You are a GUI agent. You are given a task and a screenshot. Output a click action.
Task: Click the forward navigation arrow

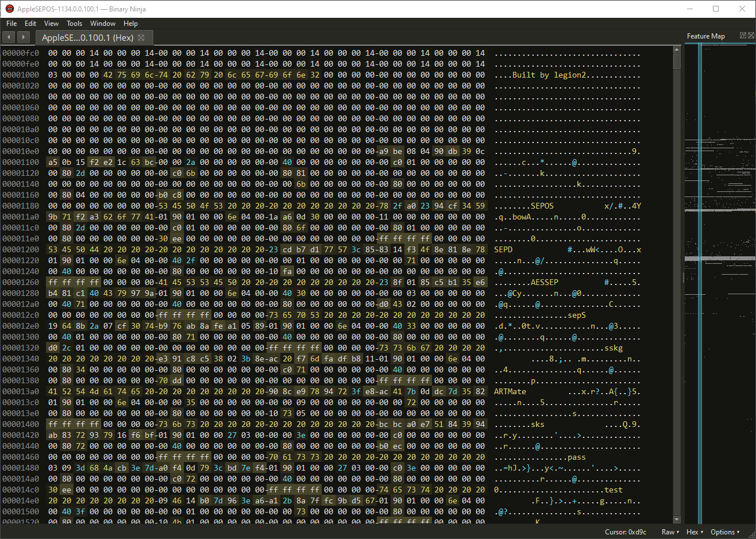click(24, 37)
